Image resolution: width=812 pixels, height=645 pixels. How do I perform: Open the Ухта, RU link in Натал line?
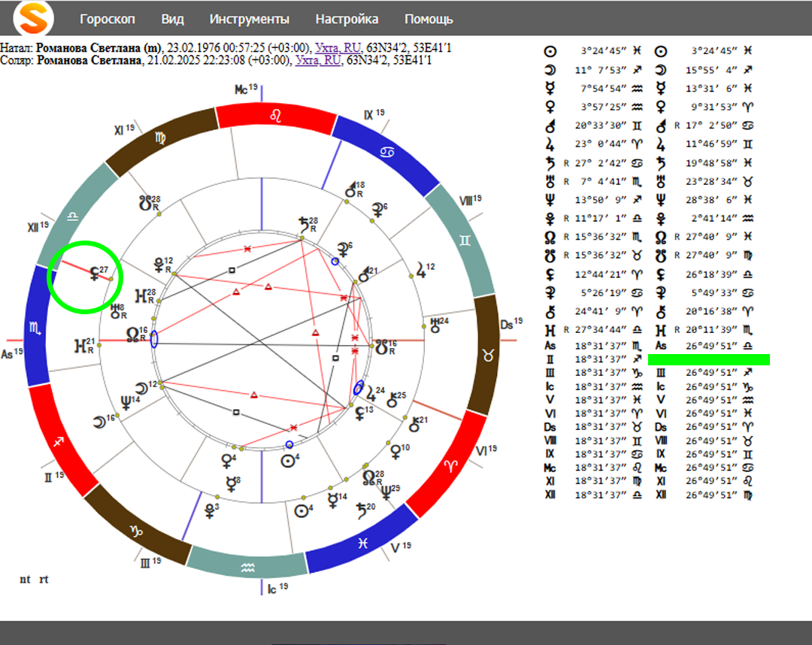[x=338, y=47]
